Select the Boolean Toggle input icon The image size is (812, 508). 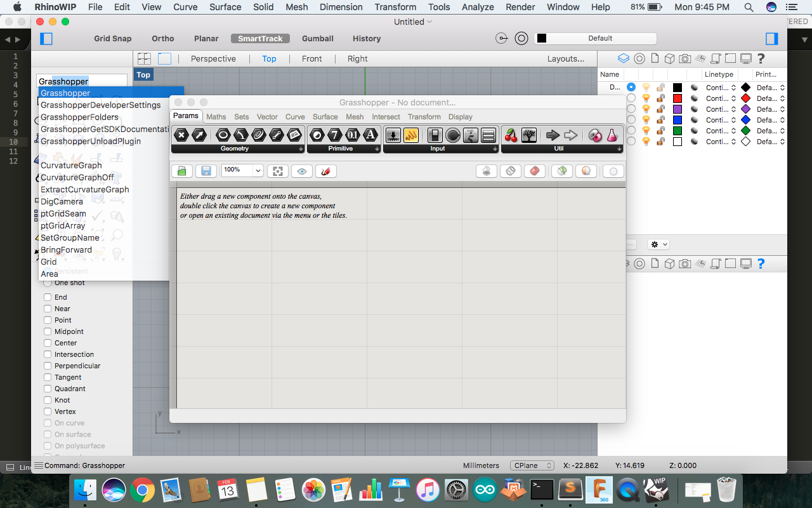click(435, 135)
